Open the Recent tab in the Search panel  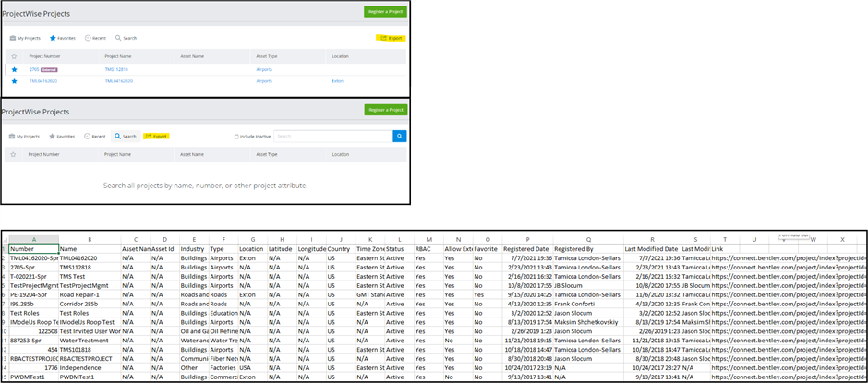tap(95, 137)
